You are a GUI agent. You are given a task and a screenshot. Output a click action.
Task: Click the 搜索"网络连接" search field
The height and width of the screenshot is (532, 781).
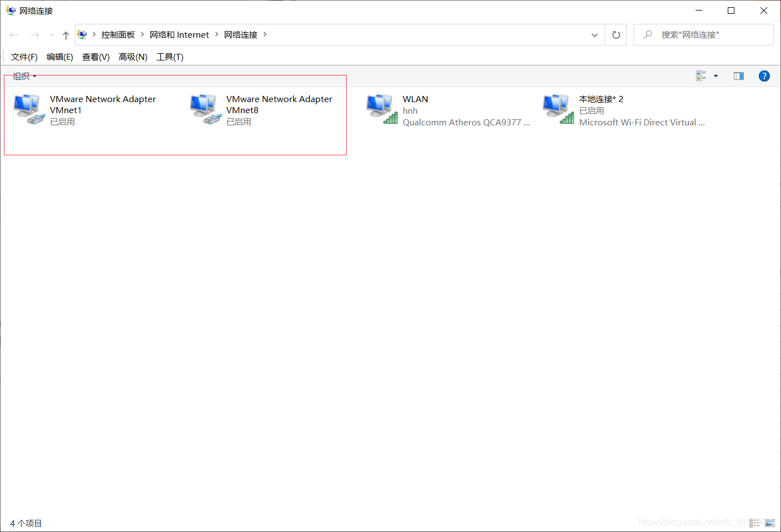(x=703, y=35)
